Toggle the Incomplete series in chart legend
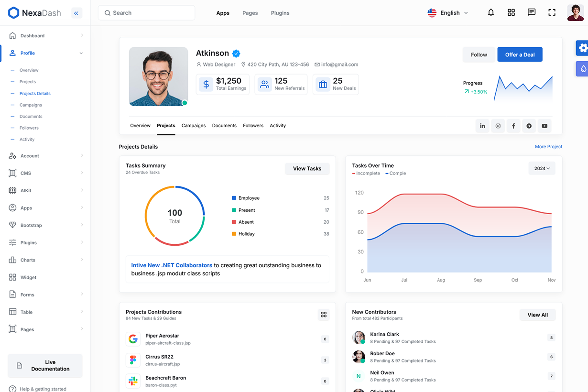Viewport: 588px width, 392px height. 366,174
